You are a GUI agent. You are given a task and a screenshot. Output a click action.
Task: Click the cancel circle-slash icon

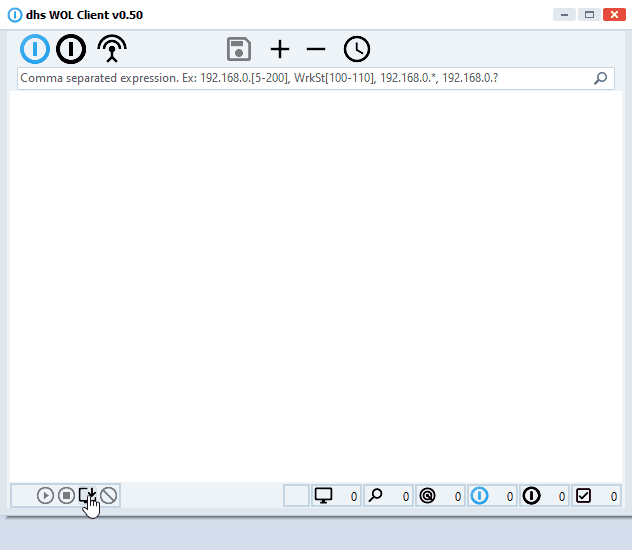(109, 495)
